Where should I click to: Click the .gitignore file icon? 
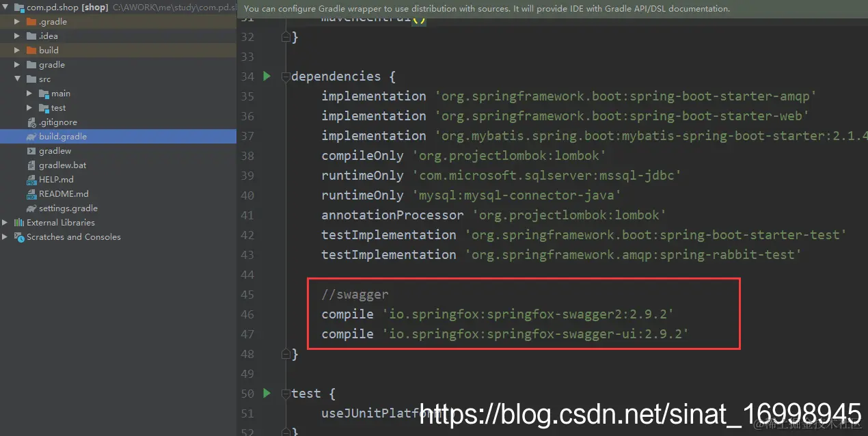31,122
